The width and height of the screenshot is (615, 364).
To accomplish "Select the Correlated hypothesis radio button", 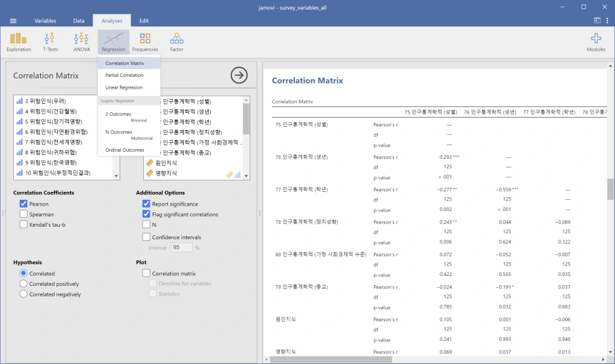I will (x=24, y=273).
